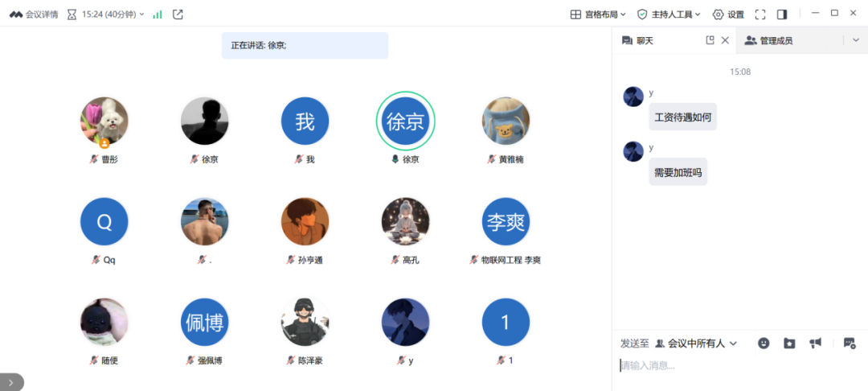Open 设置 settings
Viewport: 868px width, 391px height.
pos(728,14)
